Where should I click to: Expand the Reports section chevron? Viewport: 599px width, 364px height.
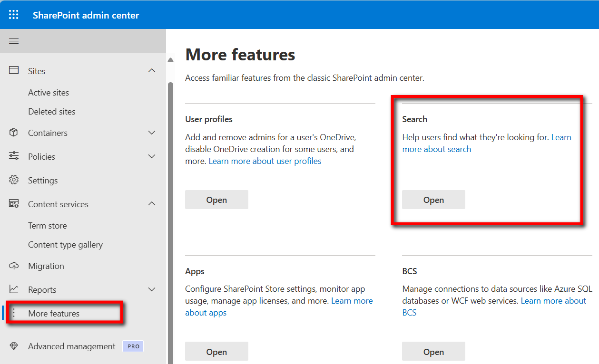pos(152,289)
